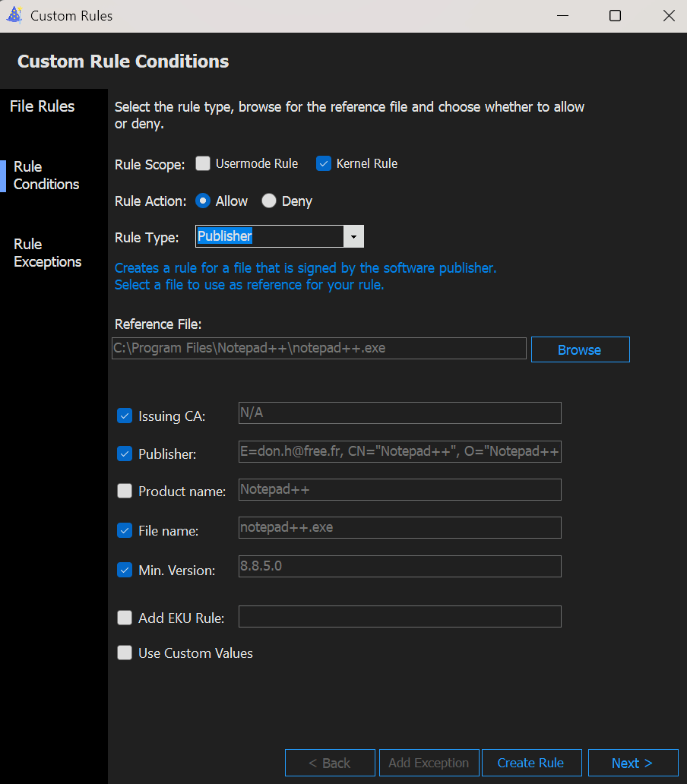This screenshot has height=784, width=687.
Task: Click the EKU Rule text field
Action: (x=400, y=617)
